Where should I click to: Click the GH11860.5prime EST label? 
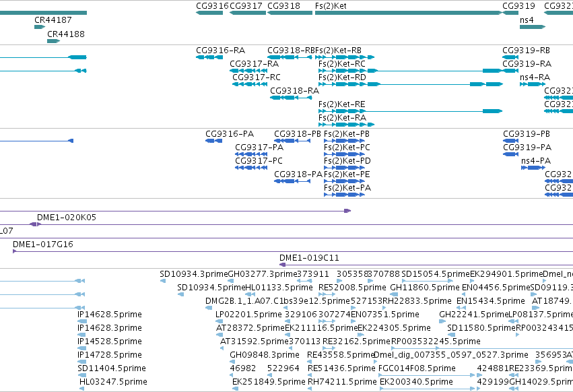425,288
